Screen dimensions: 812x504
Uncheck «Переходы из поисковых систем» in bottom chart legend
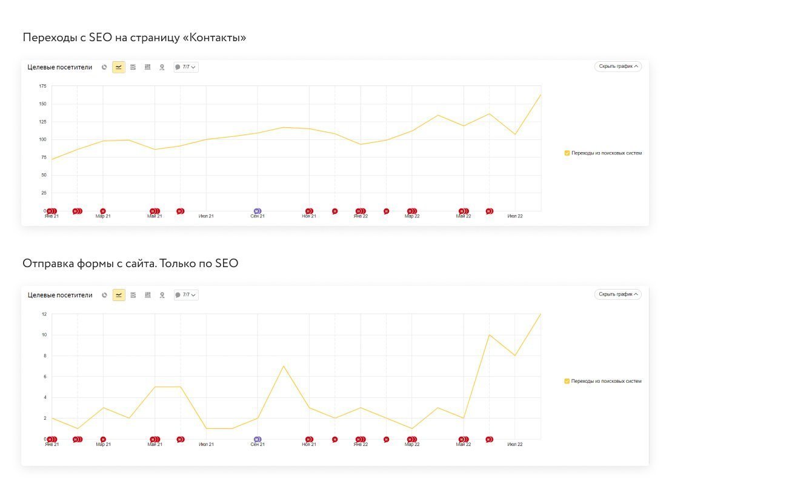567,381
